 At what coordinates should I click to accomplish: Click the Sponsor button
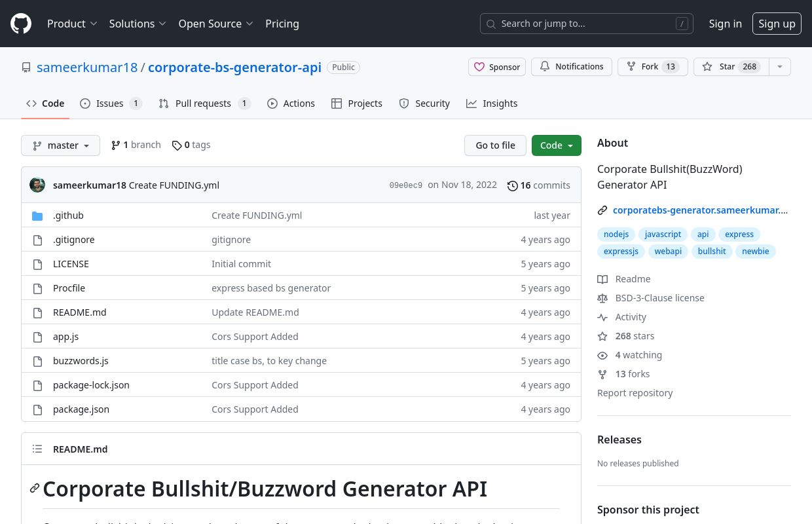(497, 67)
